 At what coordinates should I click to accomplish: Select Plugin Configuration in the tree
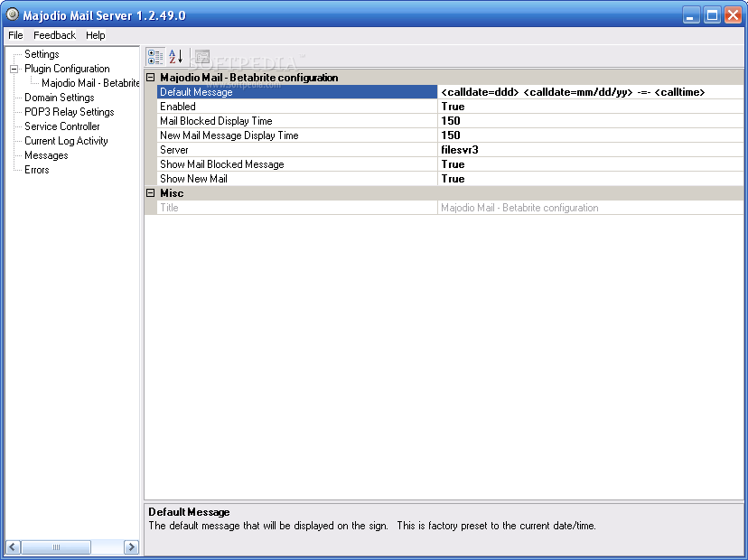click(x=67, y=69)
